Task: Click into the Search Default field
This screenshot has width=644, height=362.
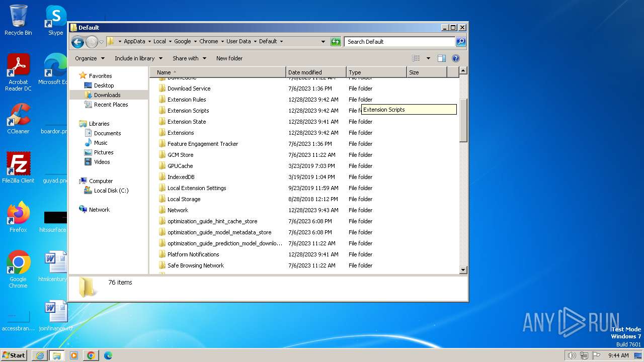Action: pyautogui.click(x=400, y=42)
